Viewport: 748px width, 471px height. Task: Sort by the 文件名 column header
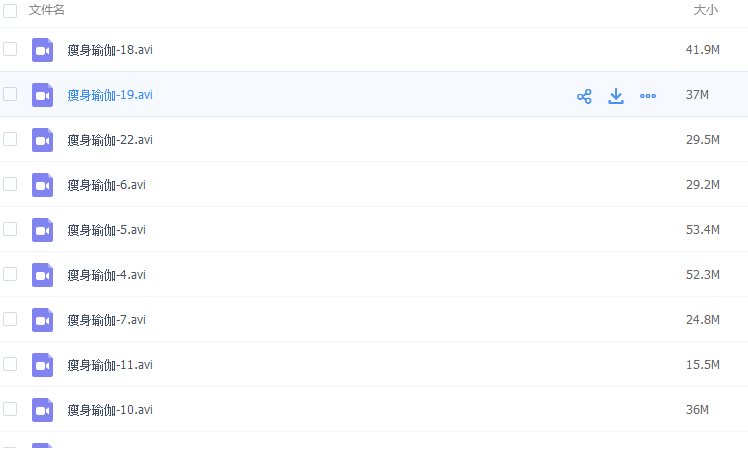pyautogui.click(x=47, y=10)
